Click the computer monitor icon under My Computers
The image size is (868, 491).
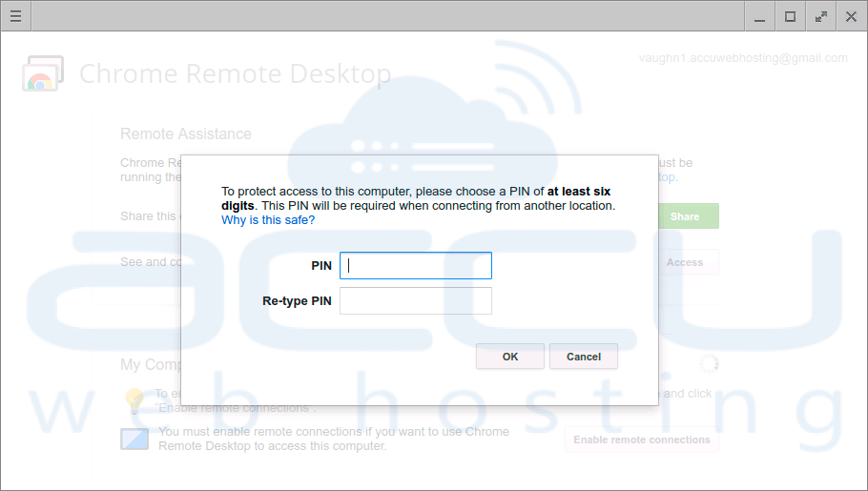[x=134, y=439]
